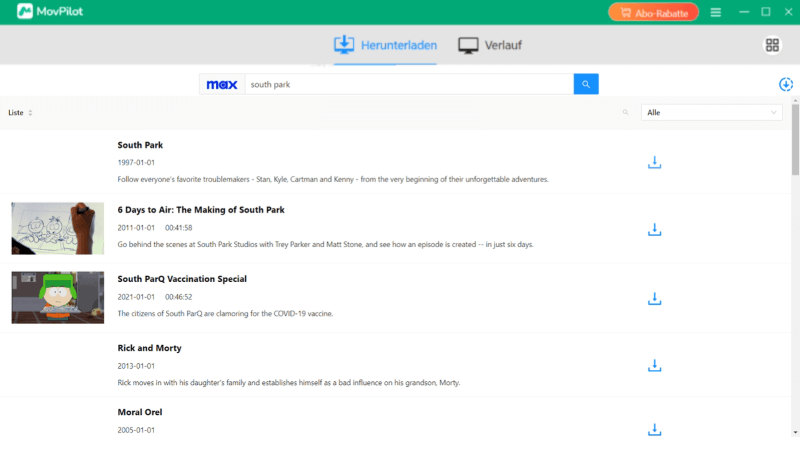Select the South ParQ Vaccination Special thumbnail
800x455 pixels.
click(58, 297)
